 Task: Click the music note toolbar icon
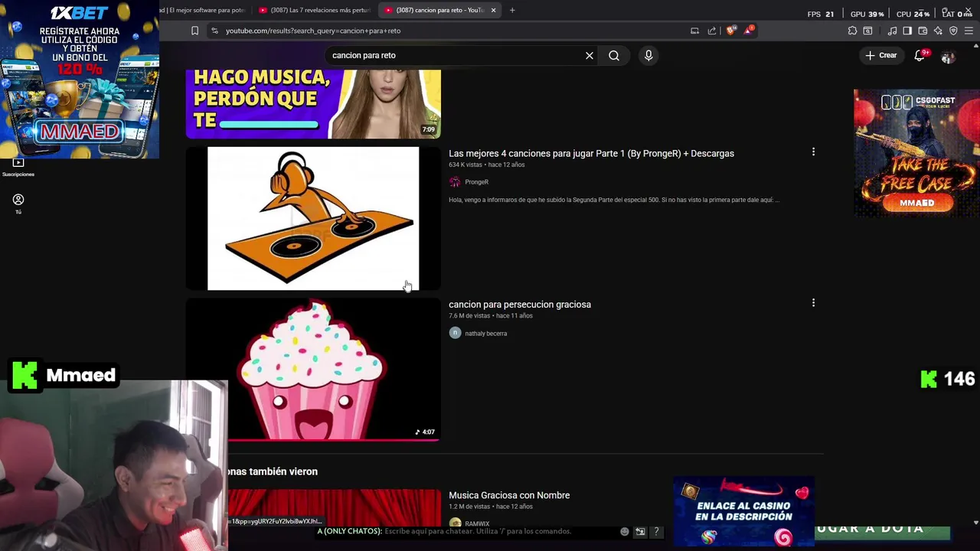[x=892, y=31]
